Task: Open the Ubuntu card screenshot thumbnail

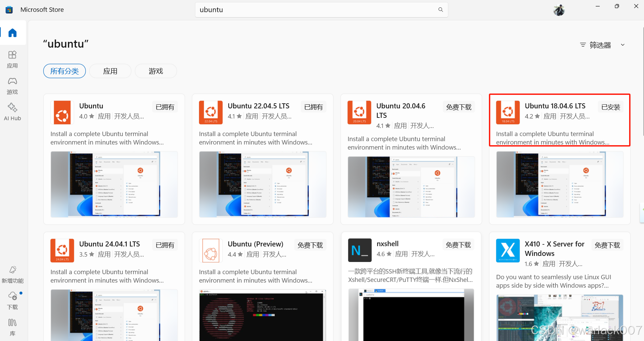Action: (114, 184)
